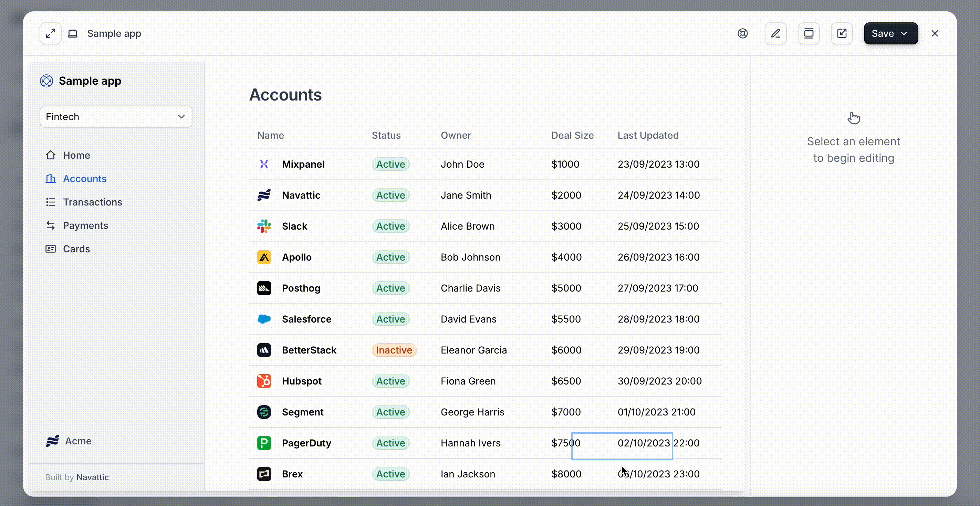This screenshot has height=506, width=980.
Task: Select the Salesforce account name cell
Action: click(x=306, y=319)
